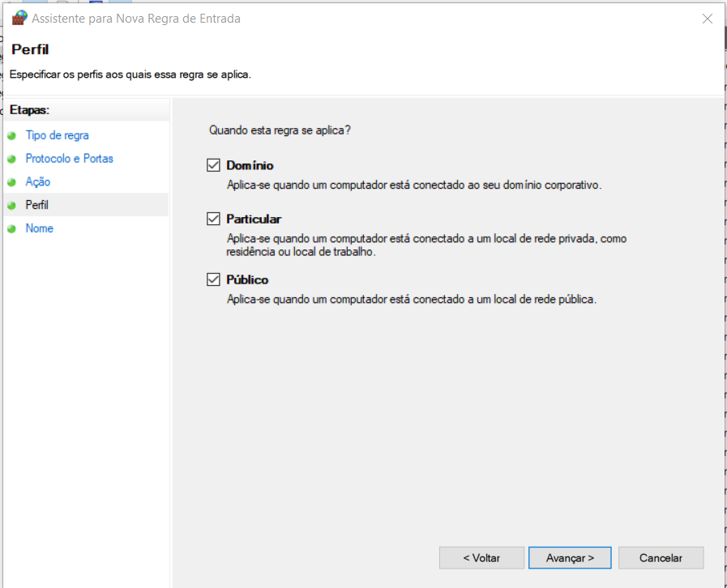Disable the Público profile checkbox
Screen dimensions: 727x588
point(214,279)
